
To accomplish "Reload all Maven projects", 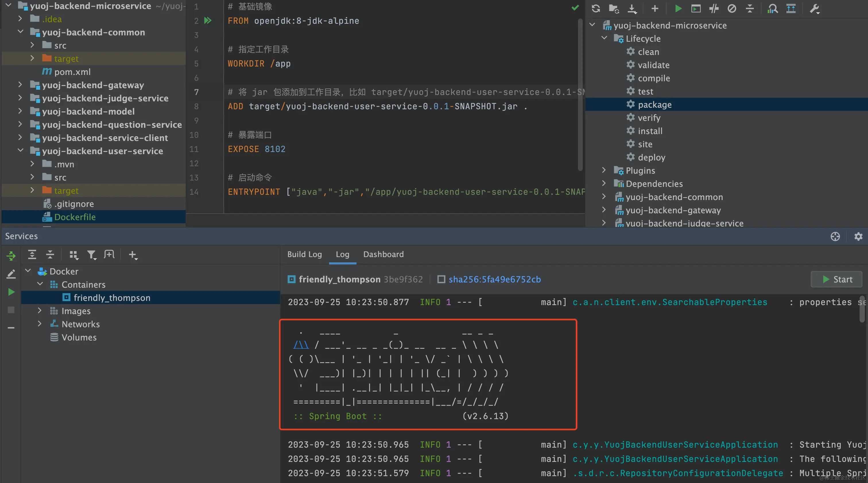I will click(595, 8).
